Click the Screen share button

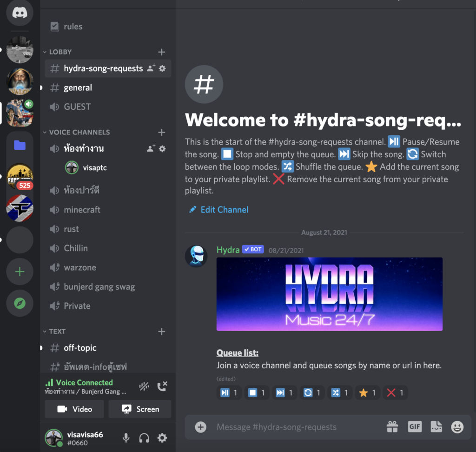coord(140,409)
